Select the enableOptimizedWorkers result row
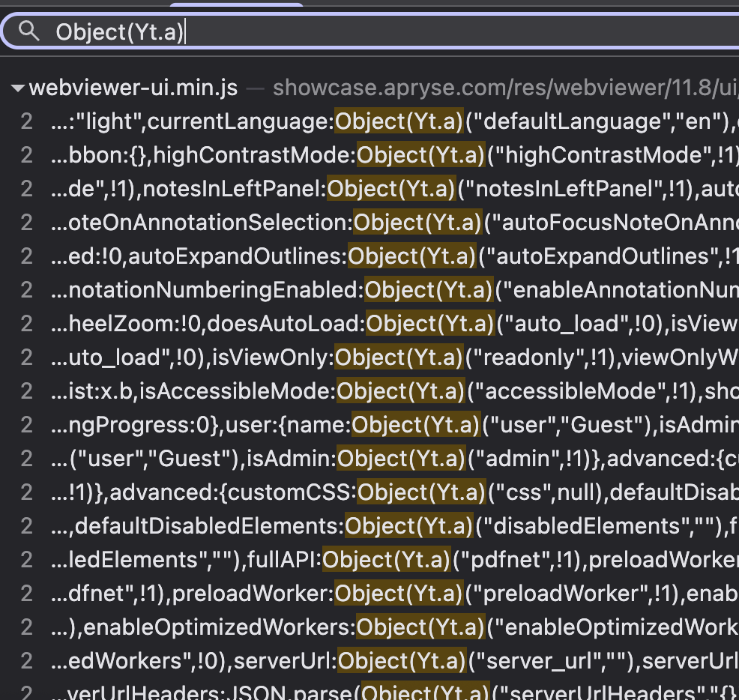 [x=375, y=627]
